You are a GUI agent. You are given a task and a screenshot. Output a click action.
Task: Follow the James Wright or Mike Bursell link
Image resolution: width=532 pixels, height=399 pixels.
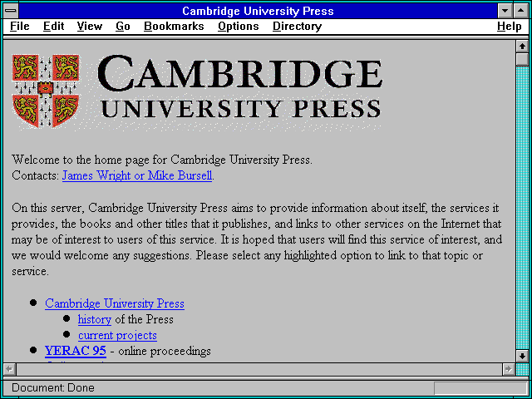137,175
